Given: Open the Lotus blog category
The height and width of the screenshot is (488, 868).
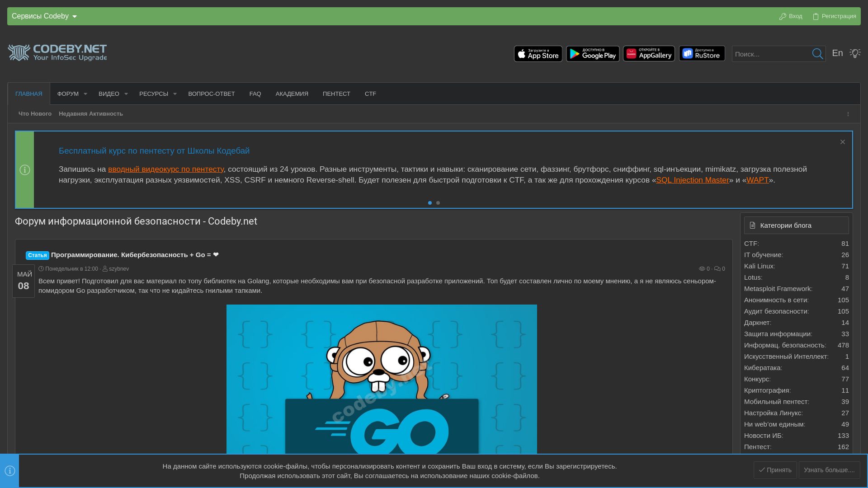Looking at the screenshot, I should click(x=753, y=277).
